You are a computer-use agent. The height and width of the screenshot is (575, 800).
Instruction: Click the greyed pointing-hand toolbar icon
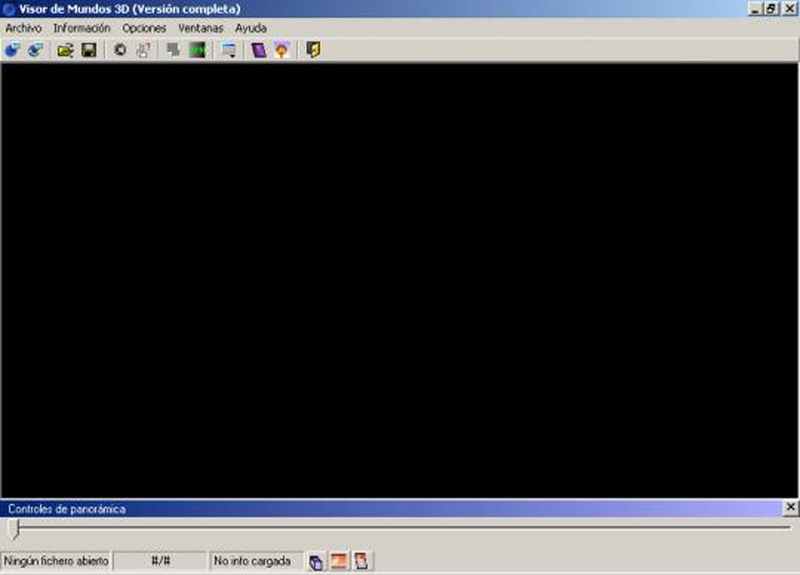coord(143,50)
